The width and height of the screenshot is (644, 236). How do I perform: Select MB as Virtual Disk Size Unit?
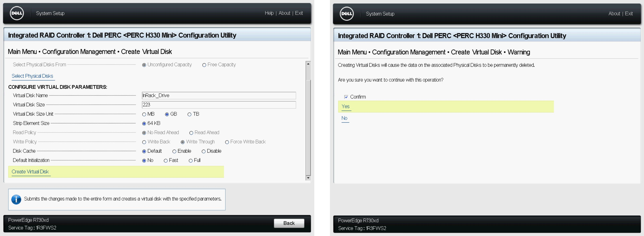144,114
